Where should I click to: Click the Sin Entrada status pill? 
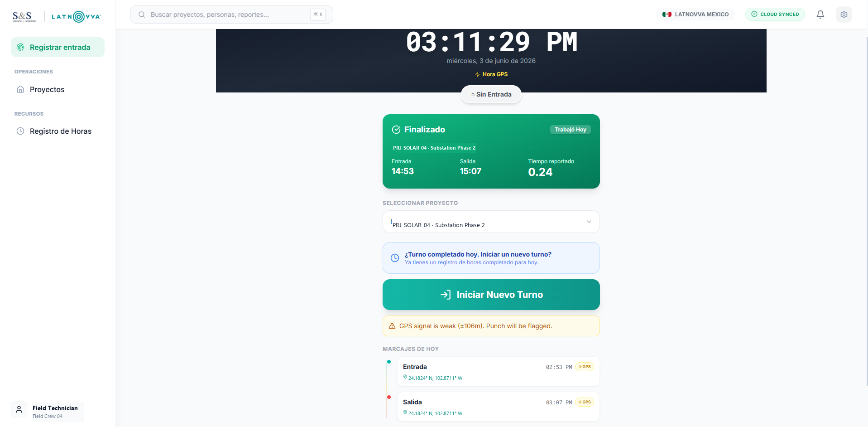tap(491, 94)
